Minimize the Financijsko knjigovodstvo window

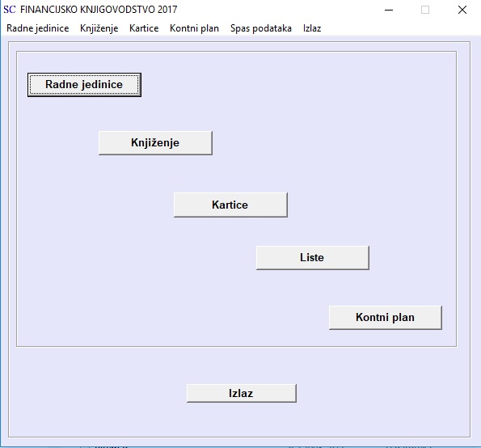coord(389,10)
